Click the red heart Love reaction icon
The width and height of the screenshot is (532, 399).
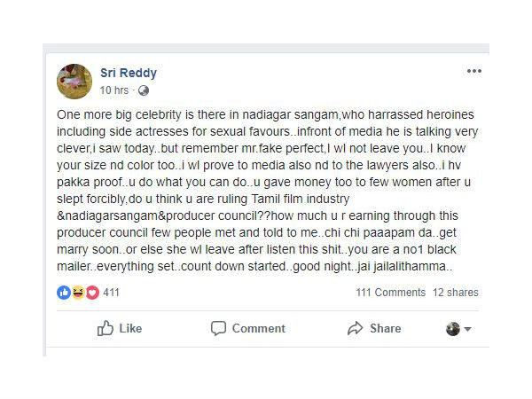coord(91,293)
